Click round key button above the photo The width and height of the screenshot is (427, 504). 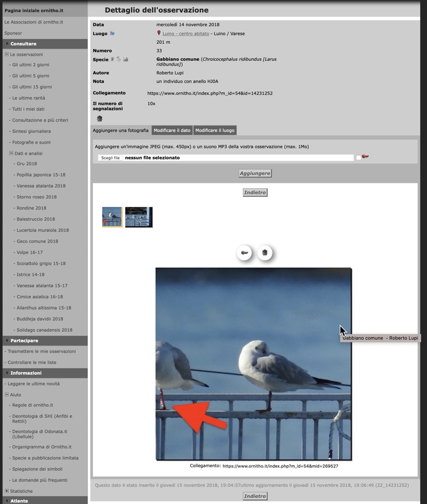tap(245, 253)
